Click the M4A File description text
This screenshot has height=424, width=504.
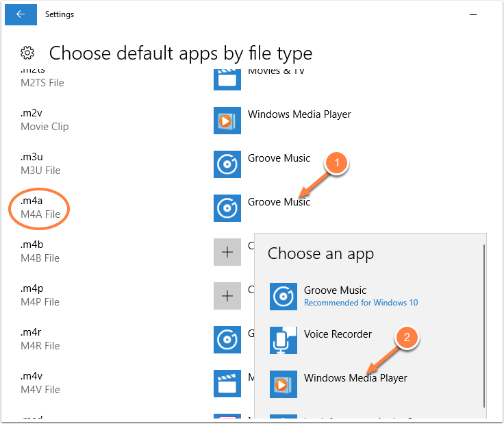click(x=40, y=214)
